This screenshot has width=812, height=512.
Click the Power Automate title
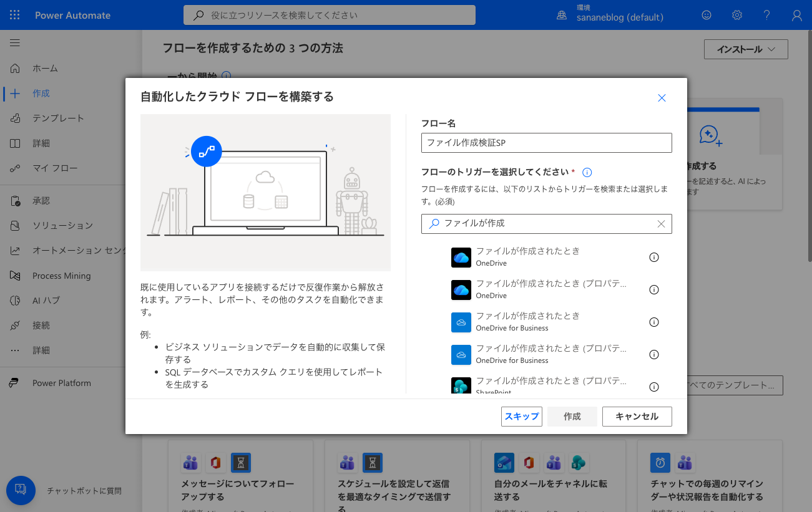click(x=72, y=15)
